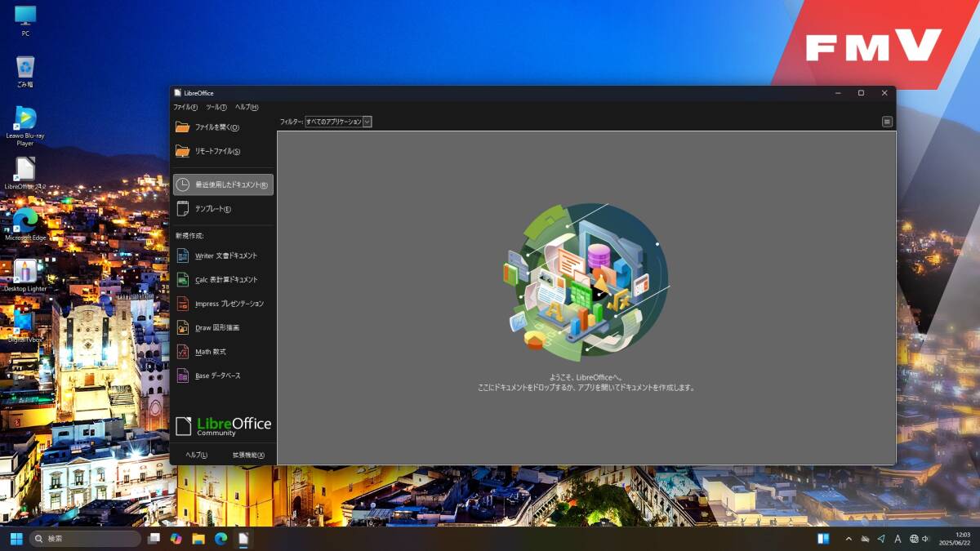This screenshot has width=980, height=551.
Task: Create a new Math 数式
Action: pos(223,352)
